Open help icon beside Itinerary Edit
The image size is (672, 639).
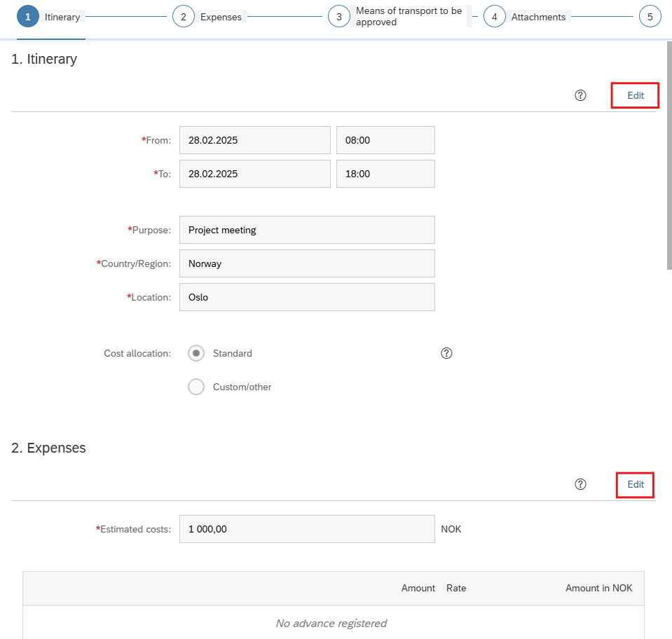pyautogui.click(x=580, y=95)
